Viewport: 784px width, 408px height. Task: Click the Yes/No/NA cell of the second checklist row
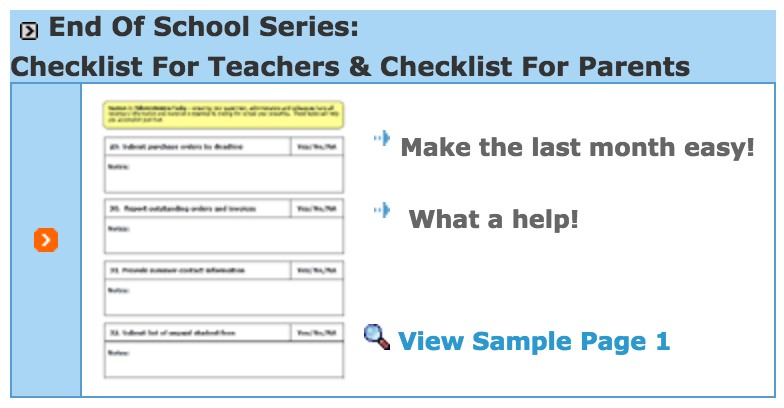317,208
